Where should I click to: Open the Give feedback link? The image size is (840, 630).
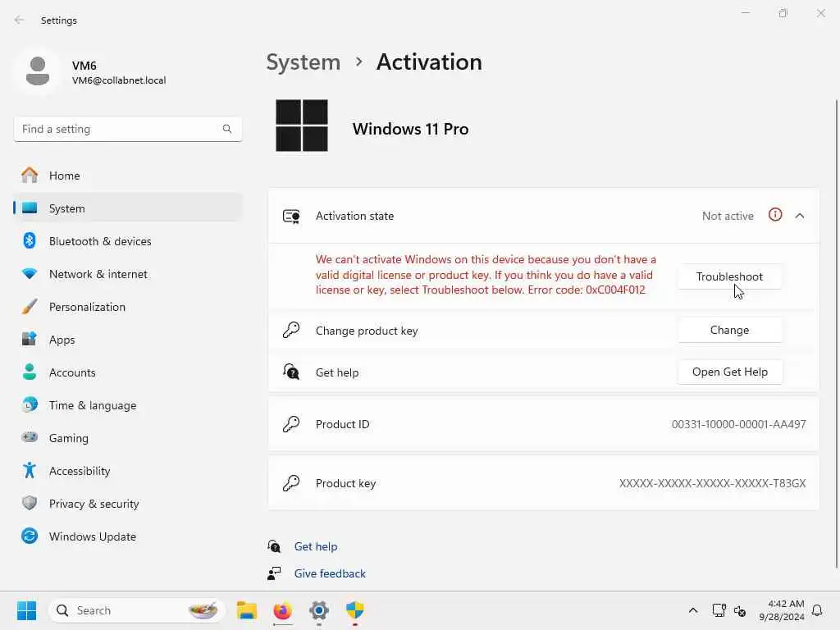[x=330, y=573]
